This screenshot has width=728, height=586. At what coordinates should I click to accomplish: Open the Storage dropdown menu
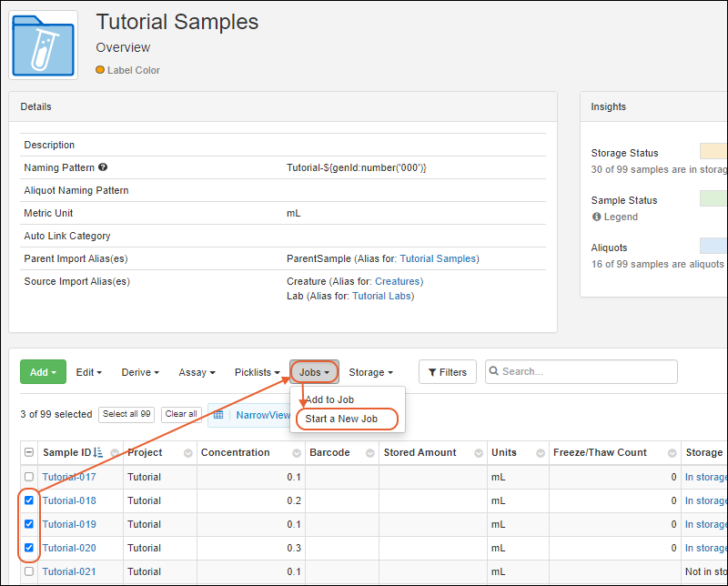tap(370, 372)
